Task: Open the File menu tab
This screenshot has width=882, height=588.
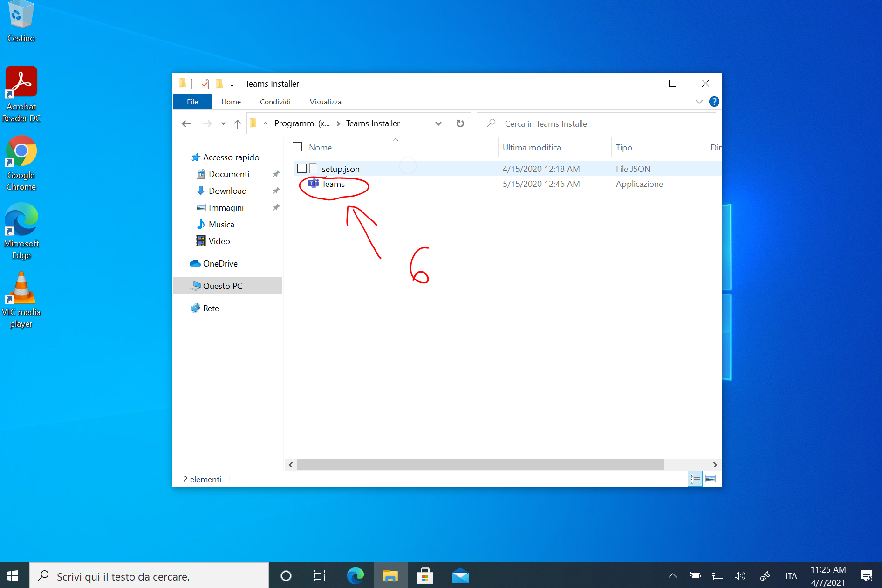Action: pos(192,102)
